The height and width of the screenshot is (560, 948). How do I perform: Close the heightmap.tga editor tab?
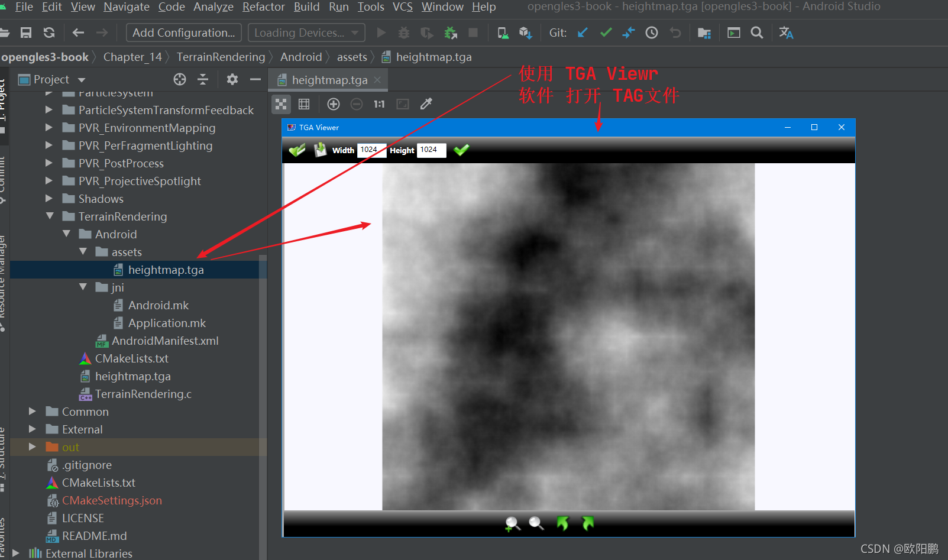(x=378, y=80)
